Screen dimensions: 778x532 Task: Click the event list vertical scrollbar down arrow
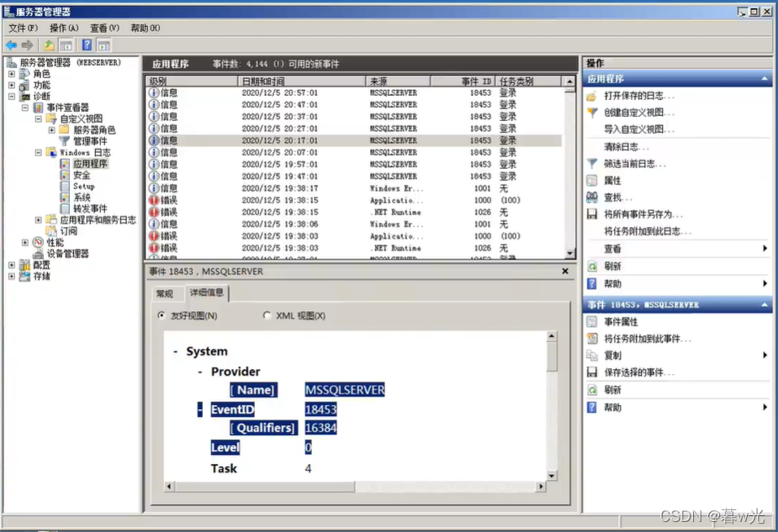coord(569,253)
